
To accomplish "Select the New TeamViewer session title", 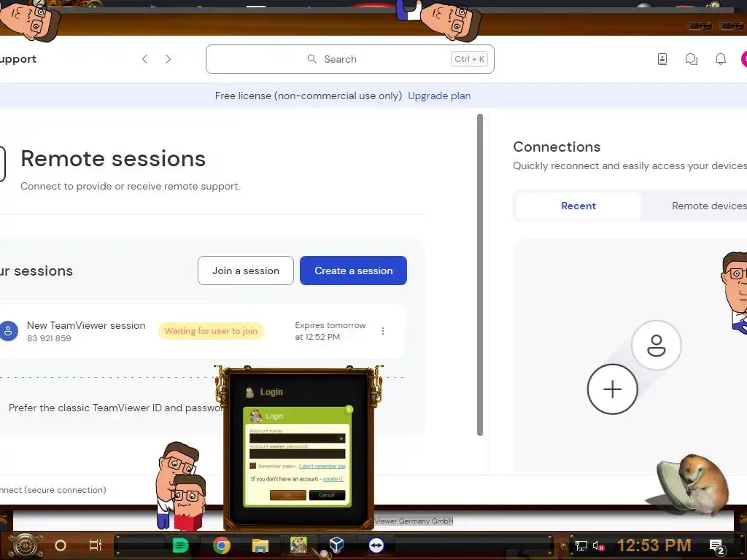I will 86,325.
